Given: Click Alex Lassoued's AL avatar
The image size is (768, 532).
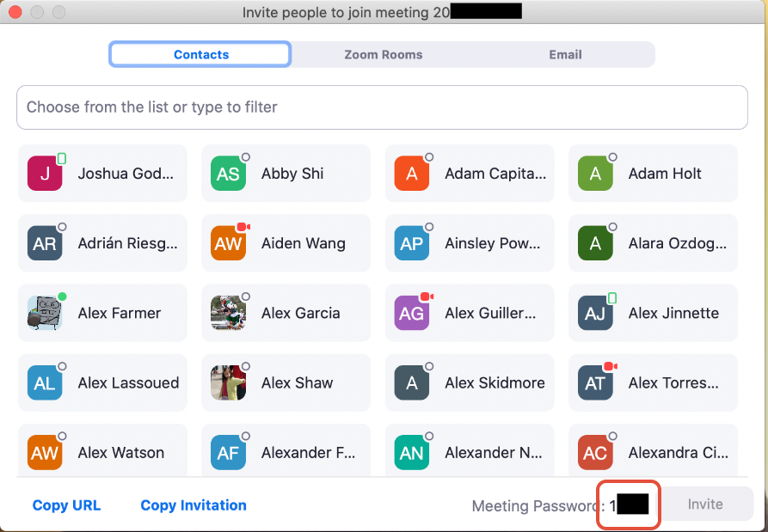Looking at the screenshot, I should coord(45,382).
